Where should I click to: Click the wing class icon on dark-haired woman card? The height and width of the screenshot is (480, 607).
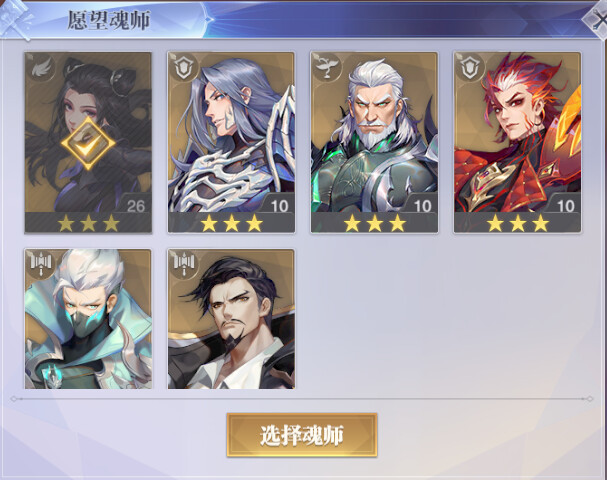pyautogui.click(x=40, y=68)
